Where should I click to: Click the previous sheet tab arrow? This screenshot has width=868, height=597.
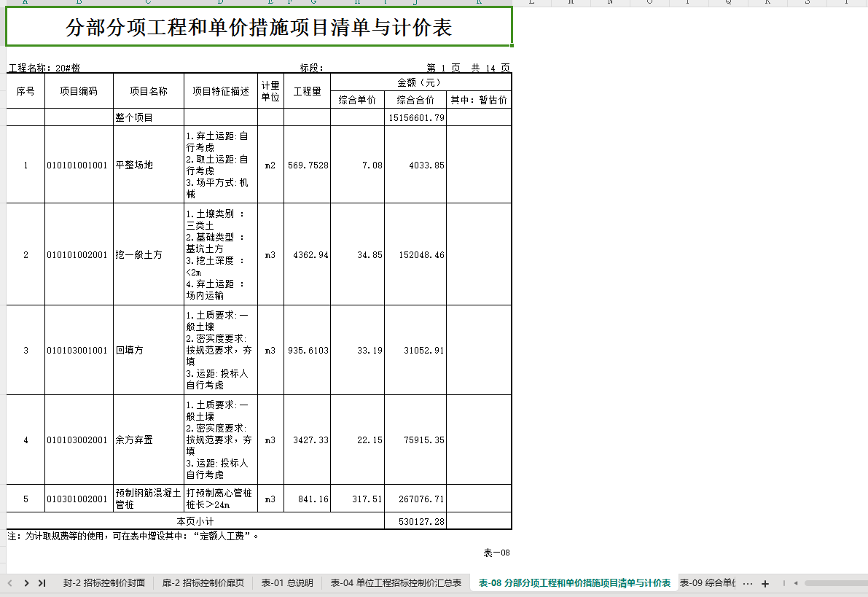point(10,583)
